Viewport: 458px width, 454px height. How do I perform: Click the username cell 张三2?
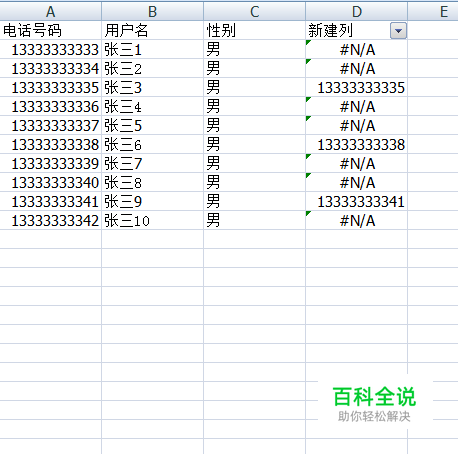153,69
